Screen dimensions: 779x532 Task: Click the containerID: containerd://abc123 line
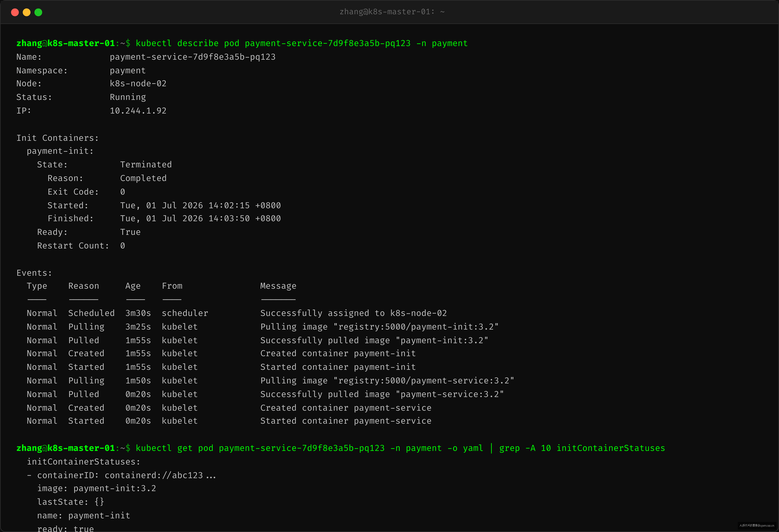coord(121,475)
